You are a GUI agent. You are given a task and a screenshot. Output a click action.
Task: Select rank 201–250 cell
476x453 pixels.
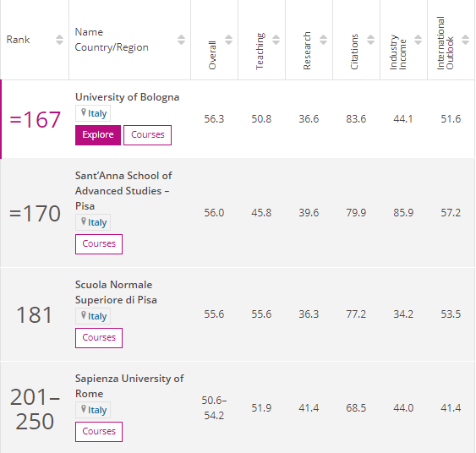point(35,409)
